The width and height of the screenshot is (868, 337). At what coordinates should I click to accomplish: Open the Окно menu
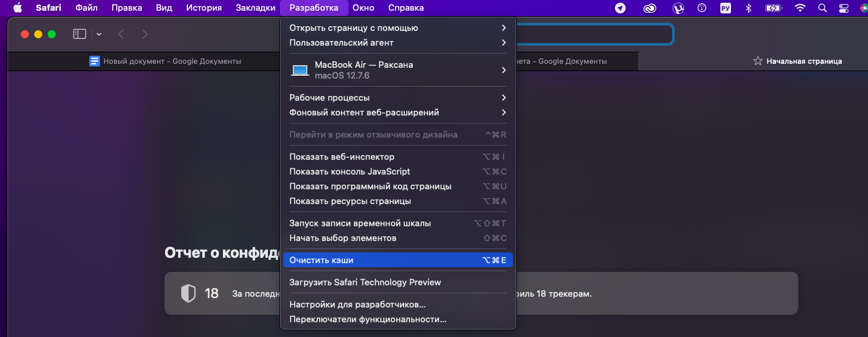(x=363, y=8)
